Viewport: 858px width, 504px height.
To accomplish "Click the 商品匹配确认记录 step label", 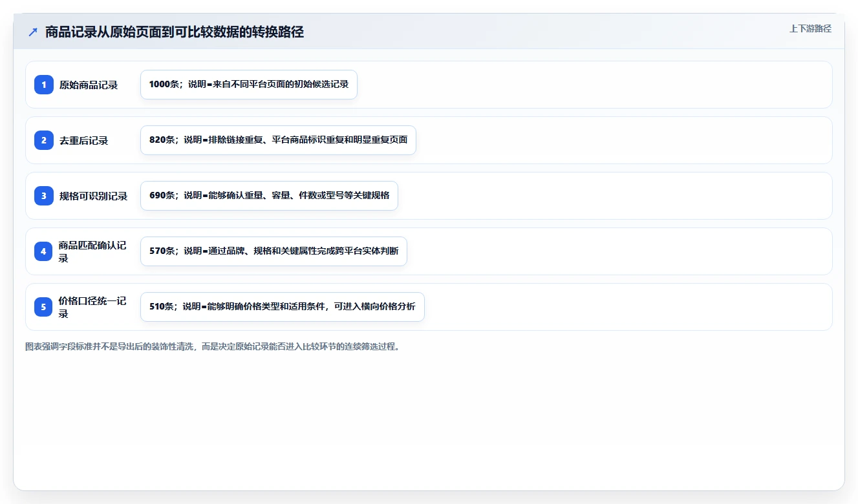I will coord(92,251).
